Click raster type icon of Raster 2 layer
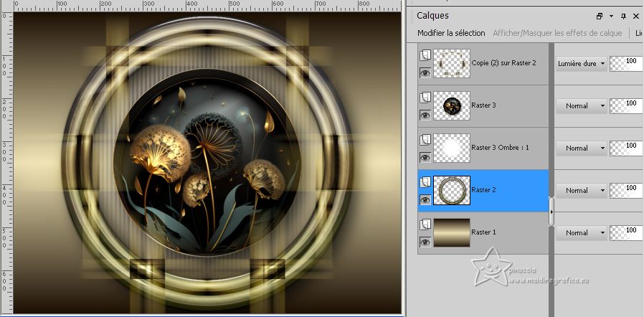Viewport: 644px width, 317px height. tap(425, 182)
